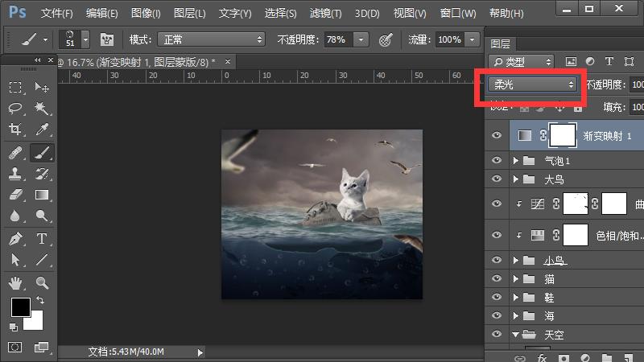Select the Eyedropper tool
Image resolution: width=644 pixels, height=362 pixels.
(x=42, y=130)
